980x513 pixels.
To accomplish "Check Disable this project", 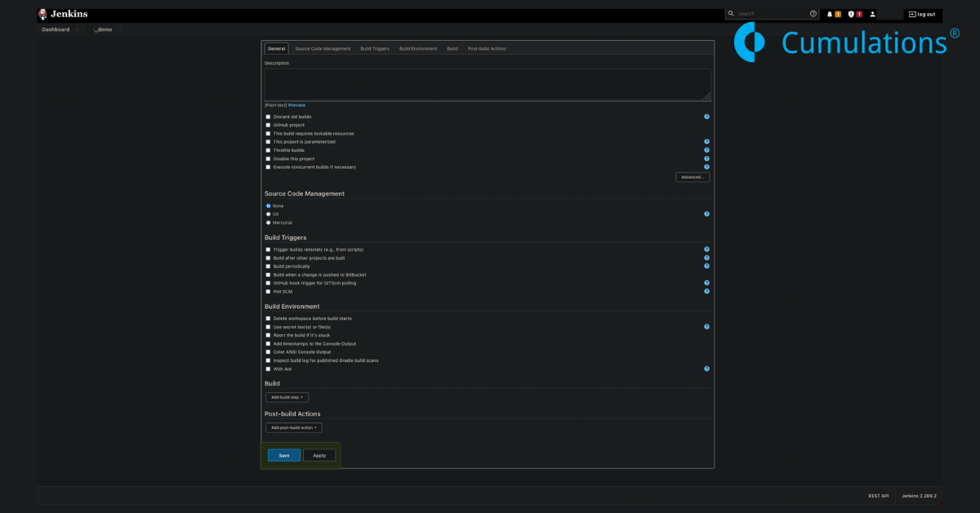I will click(x=268, y=158).
